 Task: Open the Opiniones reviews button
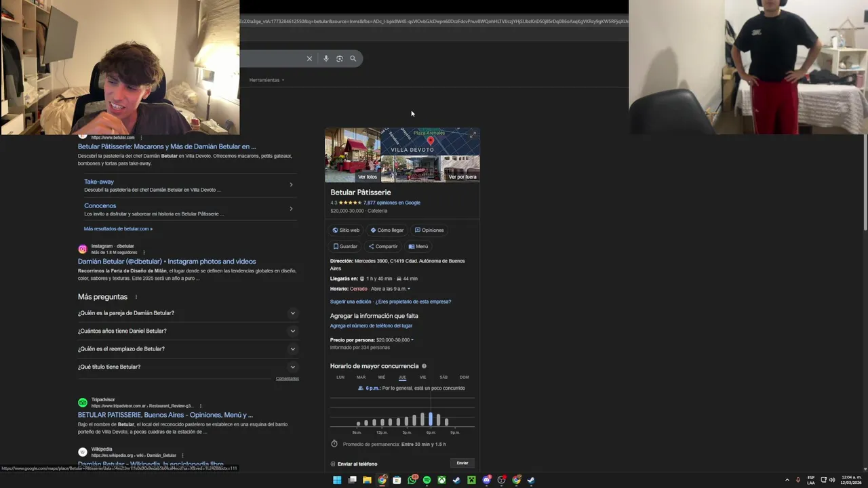pyautogui.click(x=429, y=230)
